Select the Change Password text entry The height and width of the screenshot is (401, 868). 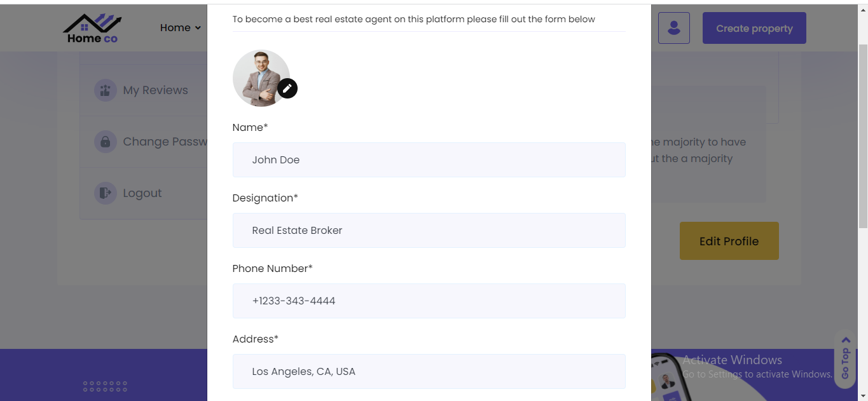(x=165, y=142)
